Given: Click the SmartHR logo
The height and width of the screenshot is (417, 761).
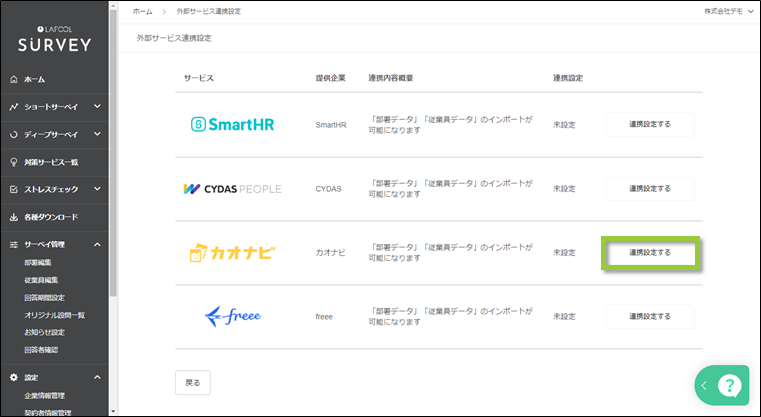Looking at the screenshot, I should tap(232, 124).
